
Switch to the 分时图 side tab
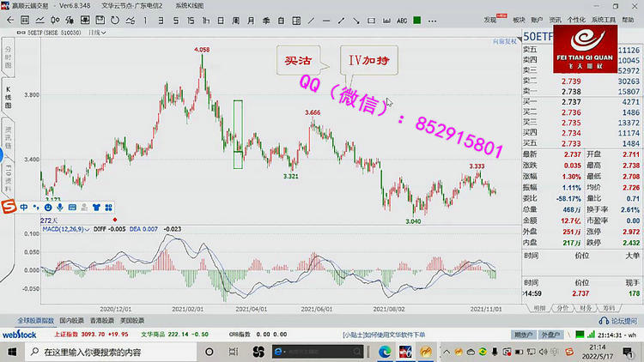[9, 58]
